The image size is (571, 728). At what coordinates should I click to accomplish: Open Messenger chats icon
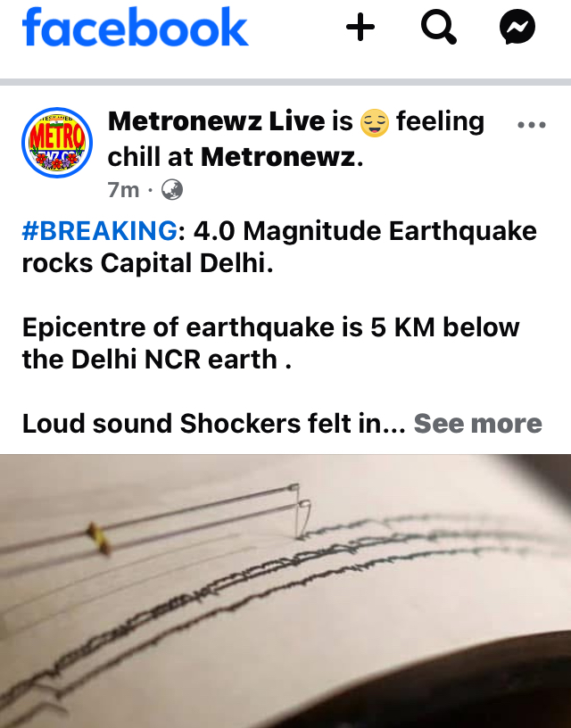[517, 27]
